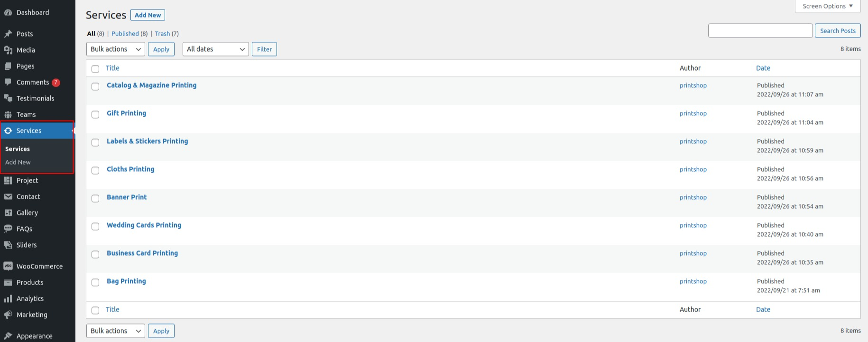Click the Posts pushpin icon
Screen dimensions: 868x342
(x=8, y=34)
